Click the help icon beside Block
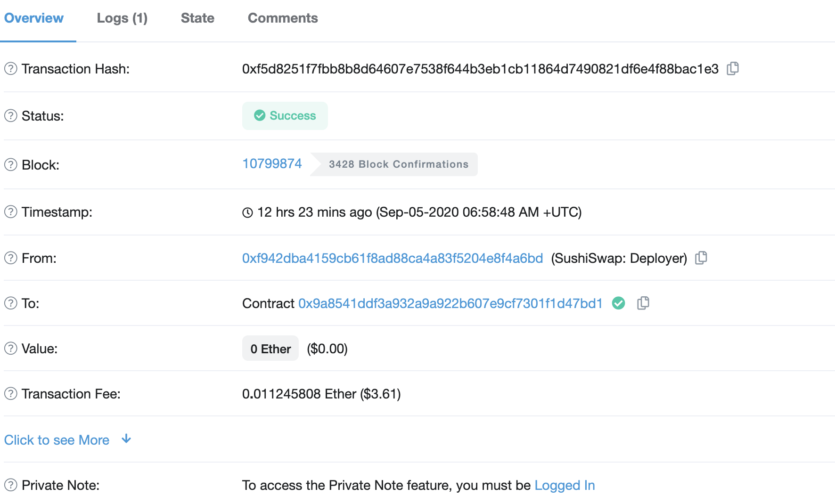Viewport: 835px width, 504px height. [x=11, y=165]
